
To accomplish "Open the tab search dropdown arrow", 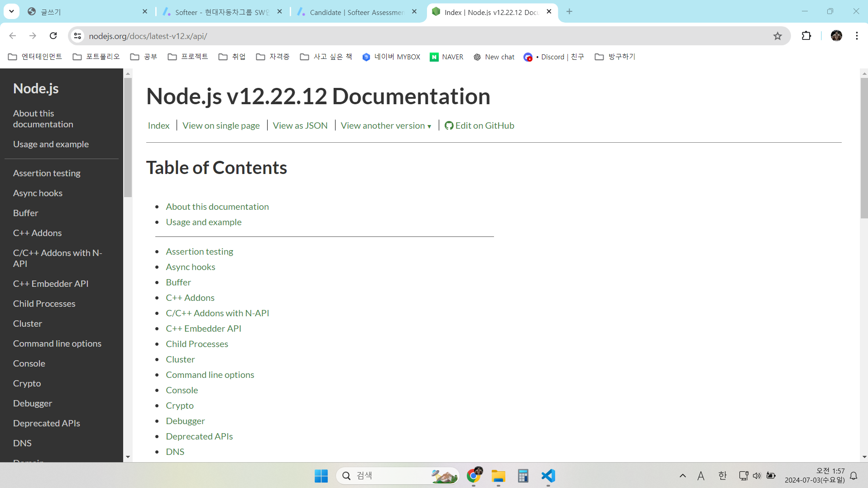I will coord(11,12).
